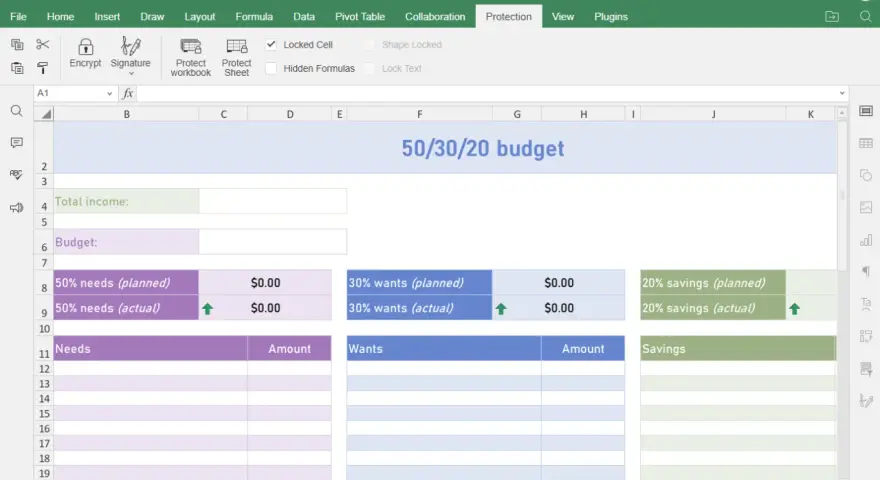The width and height of the screenshot is (880, 480).
Task: Open shape settings in right sidebar
Action: point(866,175)
